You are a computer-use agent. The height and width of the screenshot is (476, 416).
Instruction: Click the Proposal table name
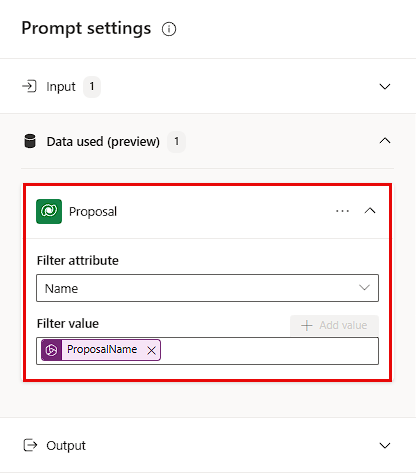93,212
